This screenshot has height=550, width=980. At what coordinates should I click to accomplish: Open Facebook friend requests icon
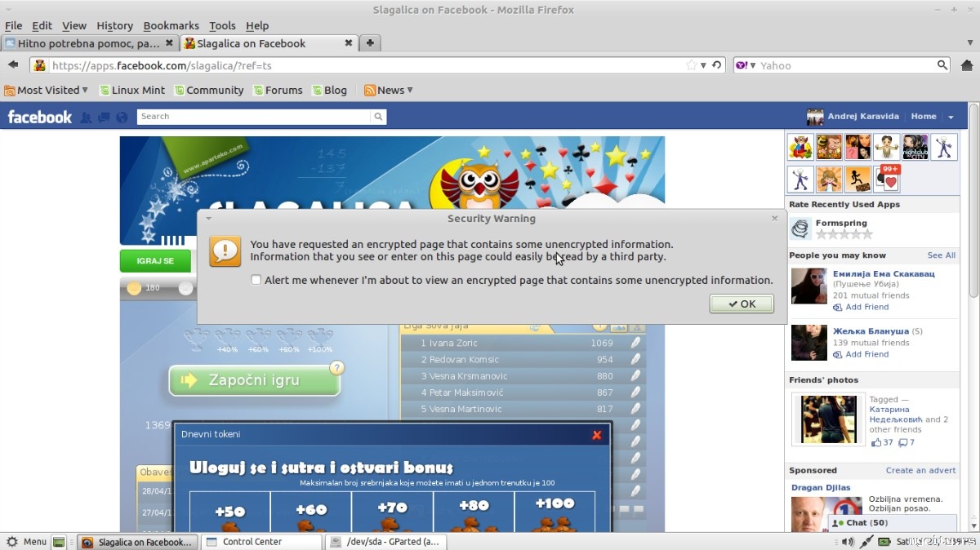coord(86,117)
